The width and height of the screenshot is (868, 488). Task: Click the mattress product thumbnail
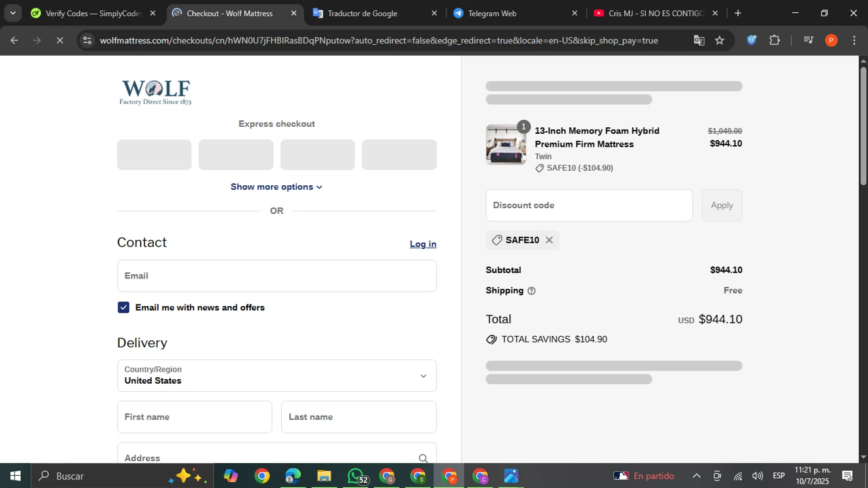point(506,144)
